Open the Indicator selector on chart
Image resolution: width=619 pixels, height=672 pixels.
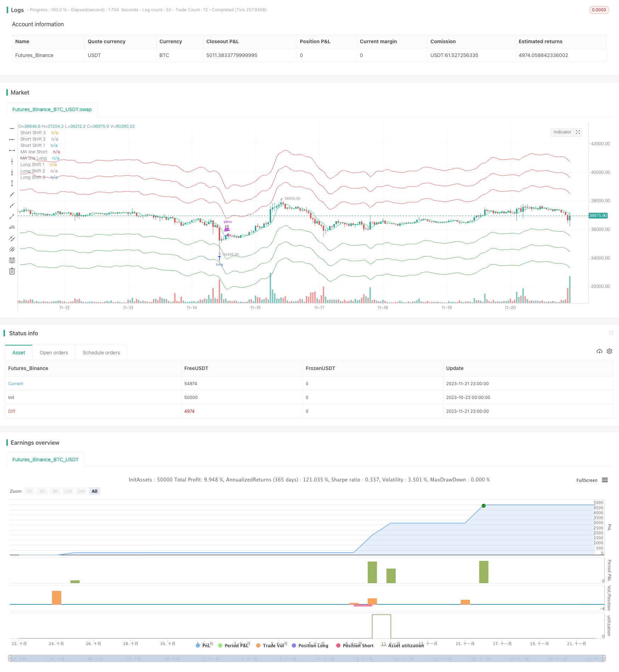tap(562, 132)
